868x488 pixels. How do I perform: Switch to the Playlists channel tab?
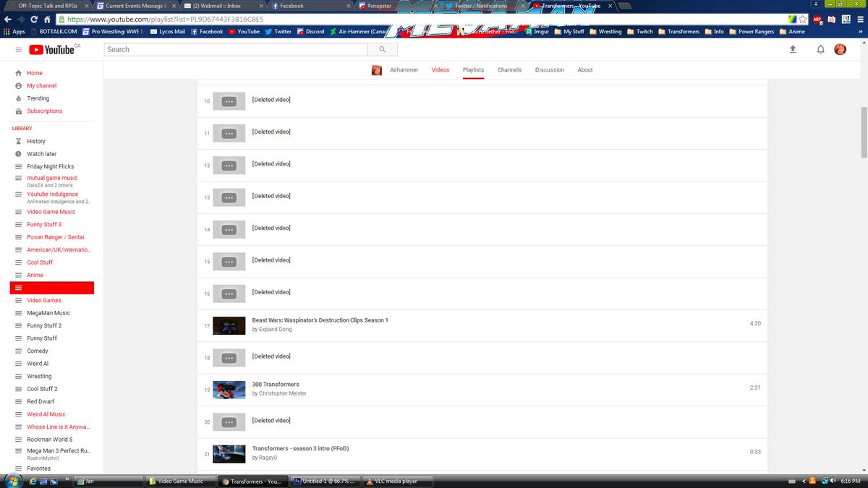474,70
